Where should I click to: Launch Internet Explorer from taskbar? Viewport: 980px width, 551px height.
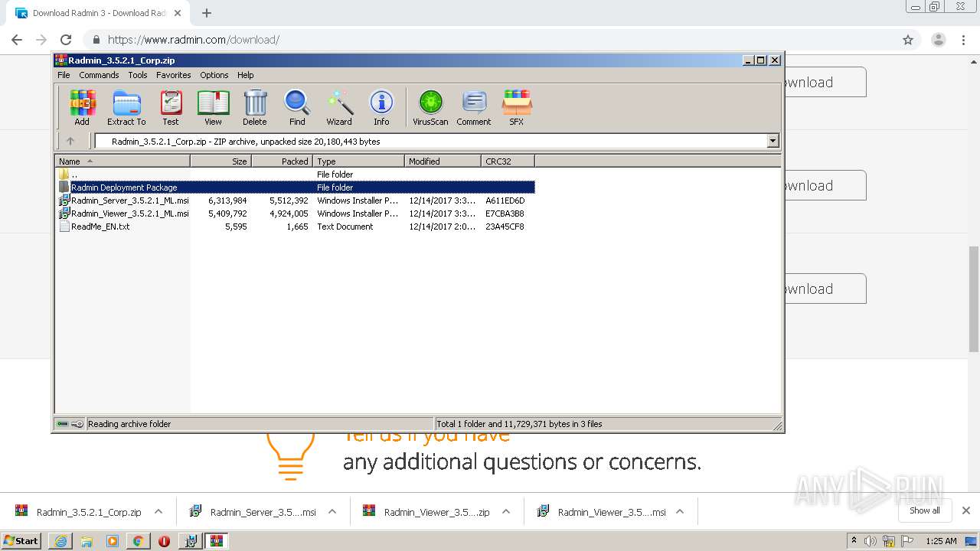60,541
